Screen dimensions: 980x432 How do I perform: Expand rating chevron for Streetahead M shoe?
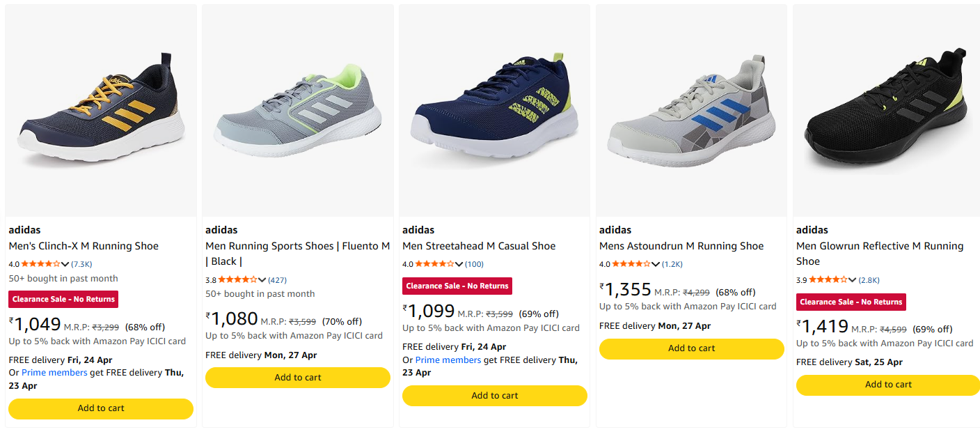click(x=459, y=264)
